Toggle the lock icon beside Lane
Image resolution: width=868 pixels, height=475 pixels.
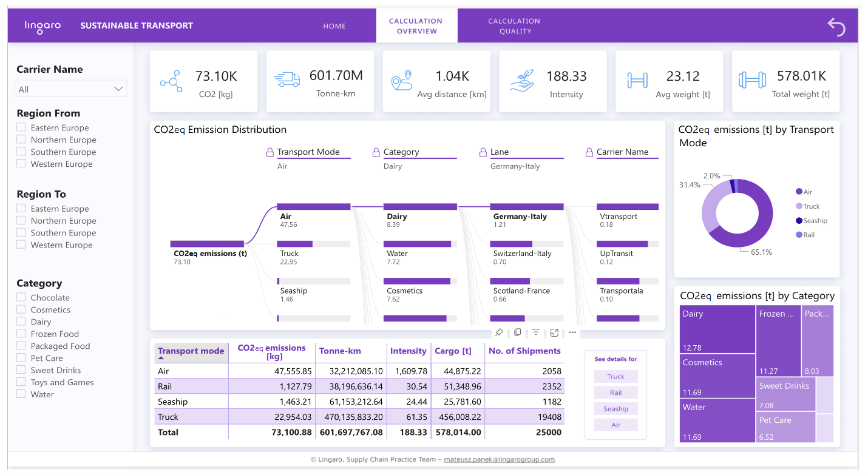(483, 152)
